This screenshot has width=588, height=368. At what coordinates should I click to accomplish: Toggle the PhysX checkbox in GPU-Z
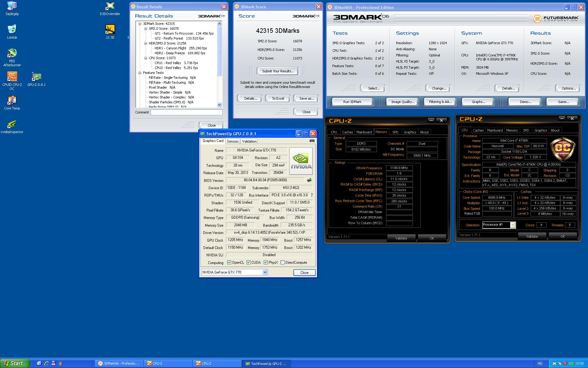point(266,263)
